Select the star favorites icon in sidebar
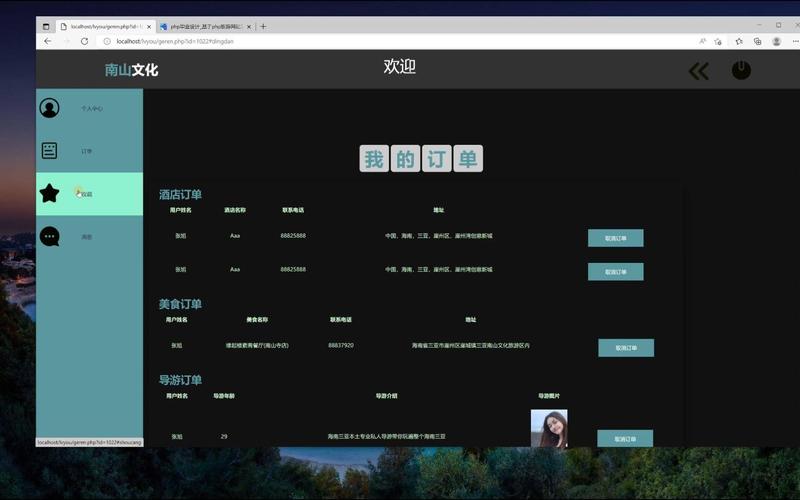Screen dimensions: 800x500 (49, 193)
